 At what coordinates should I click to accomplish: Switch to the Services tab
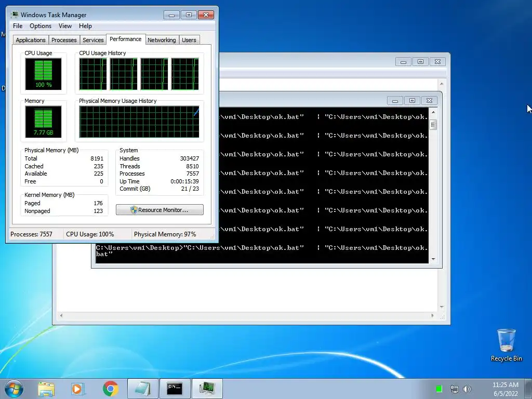pos(93,40)
